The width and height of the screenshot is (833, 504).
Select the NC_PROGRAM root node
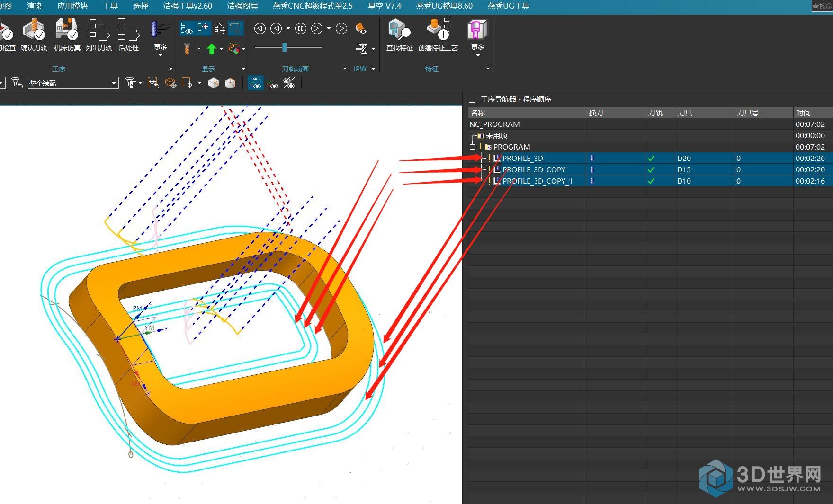[x=494, y=124]
